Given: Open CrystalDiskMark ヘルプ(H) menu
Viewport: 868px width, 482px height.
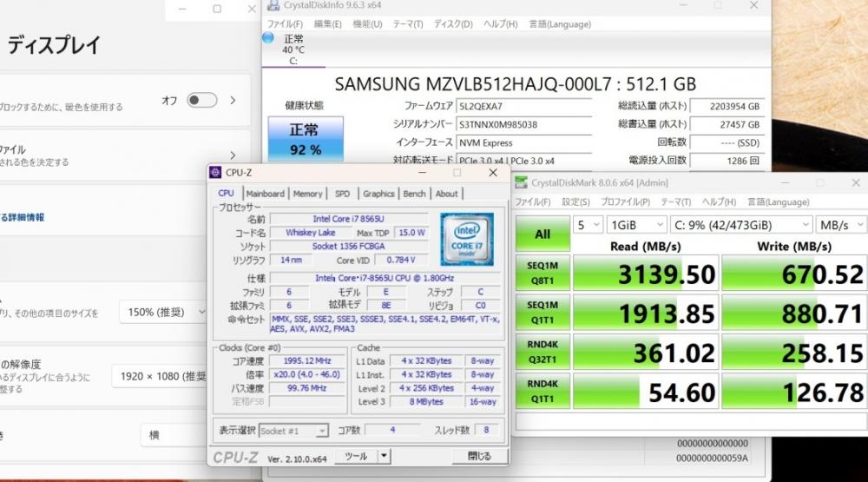Looking at the screenshot, I should tap(719, 201).
